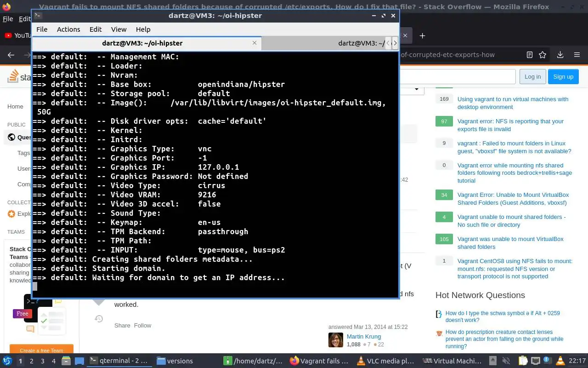This screenshot has width=588, height=368.
Task: Open 'Vagrant error while mounting nfs shared' link
Action: coord(514,173)
